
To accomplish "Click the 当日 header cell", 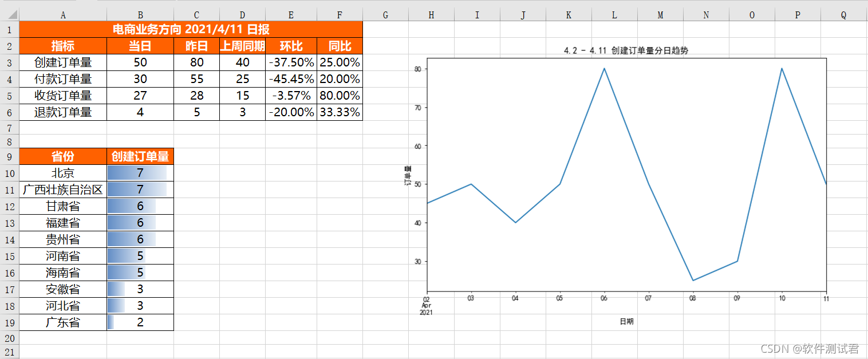I will click(x=140, y=46).
